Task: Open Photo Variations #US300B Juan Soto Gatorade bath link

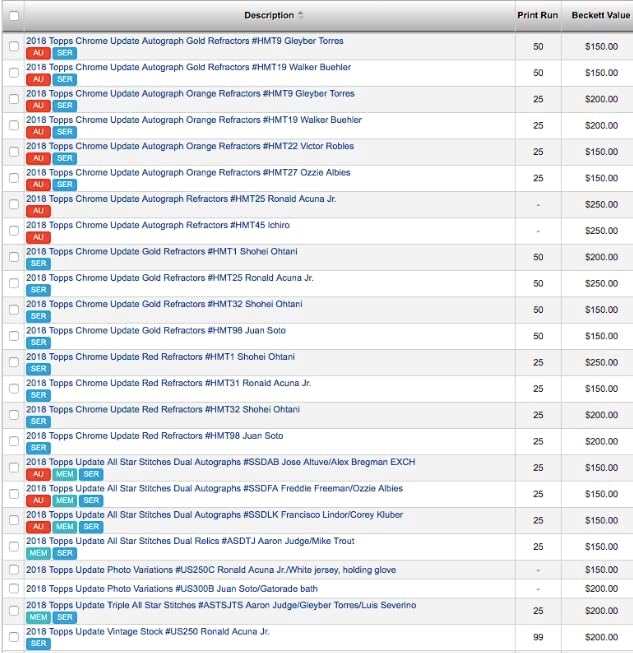Action: point(172,588)
